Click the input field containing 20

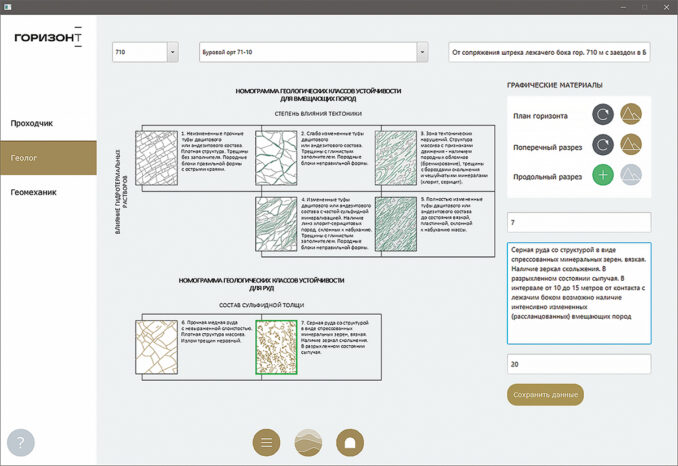click(578, 364)
